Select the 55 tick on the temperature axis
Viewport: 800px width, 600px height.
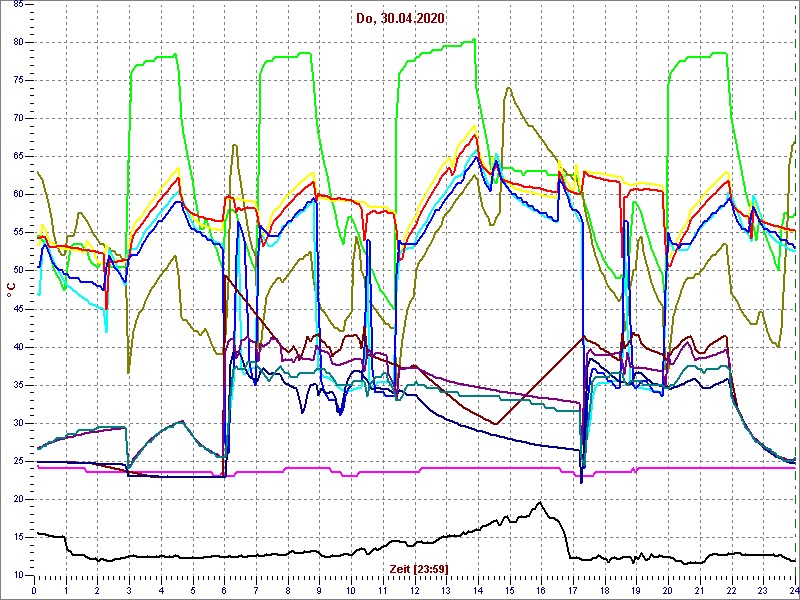click(17, 233)
